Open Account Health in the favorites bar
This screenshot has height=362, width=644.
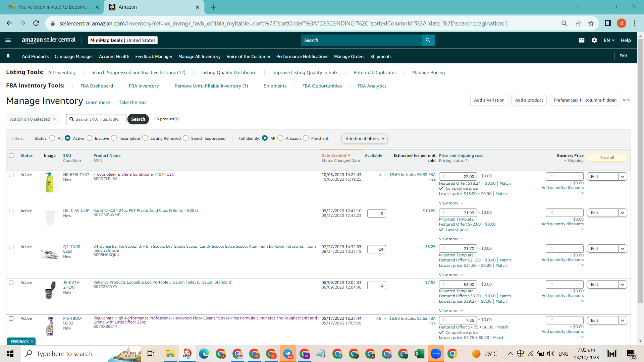coord(114,56)
